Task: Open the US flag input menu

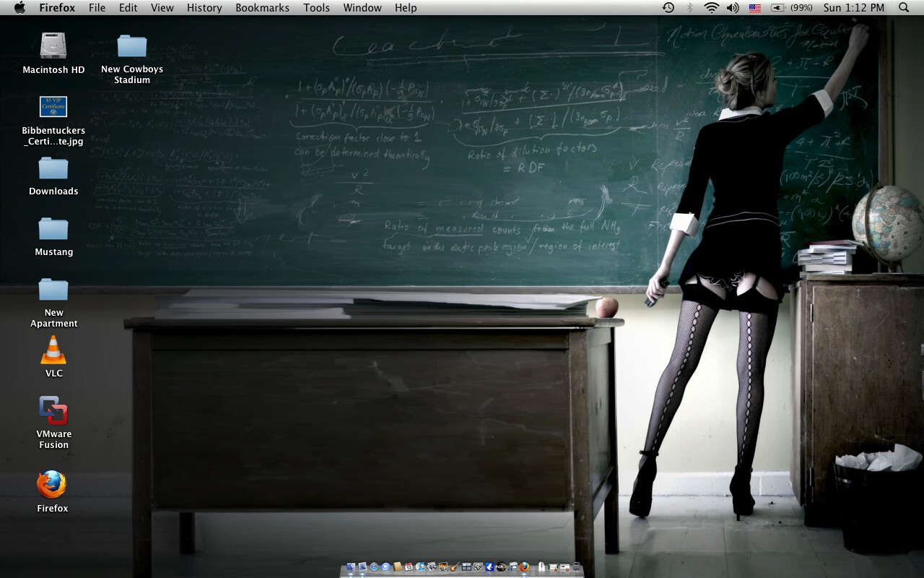Action: click(755, 8)
